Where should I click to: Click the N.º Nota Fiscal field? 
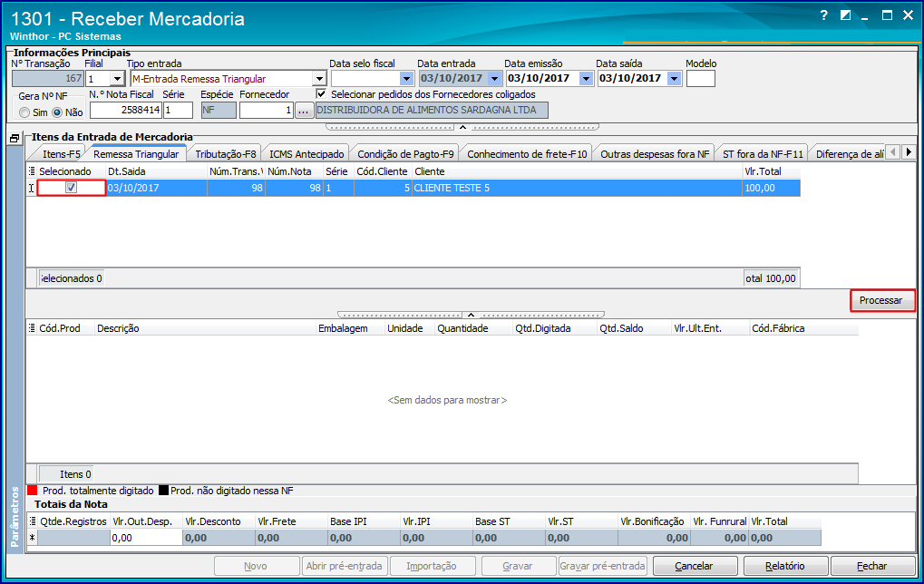125,111
